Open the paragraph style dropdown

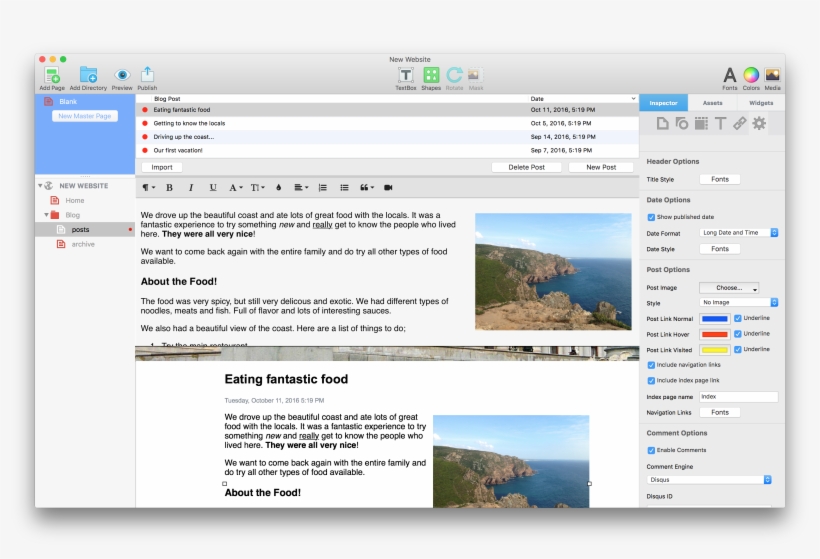coord(149,188)
